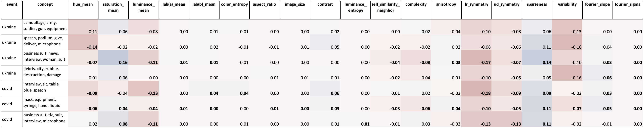Viewport: 644px width, 128px height.
Task: Click the color_entropy column header
Action: [x=234, y=4]
